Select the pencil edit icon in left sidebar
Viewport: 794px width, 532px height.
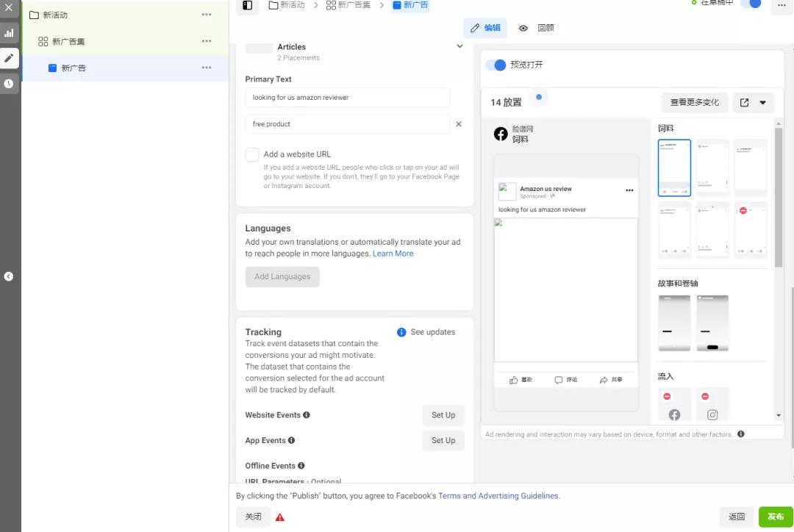tap(9, 58)
